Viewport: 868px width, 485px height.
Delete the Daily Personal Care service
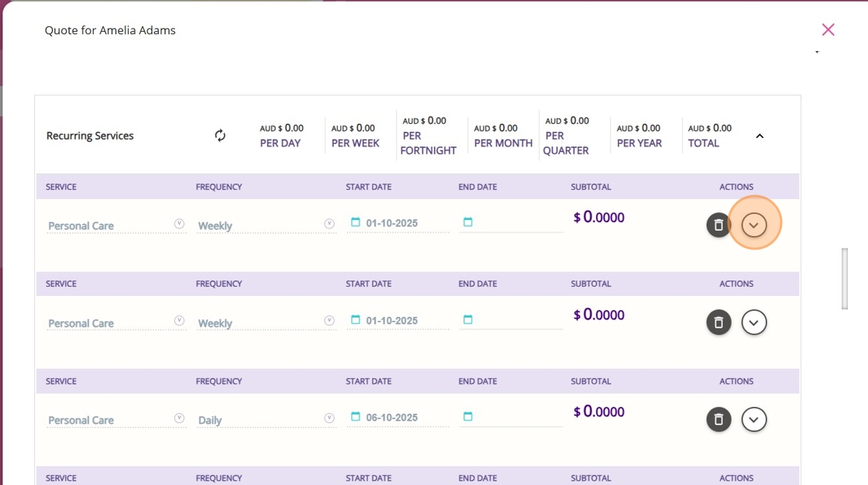coord(718,419)
